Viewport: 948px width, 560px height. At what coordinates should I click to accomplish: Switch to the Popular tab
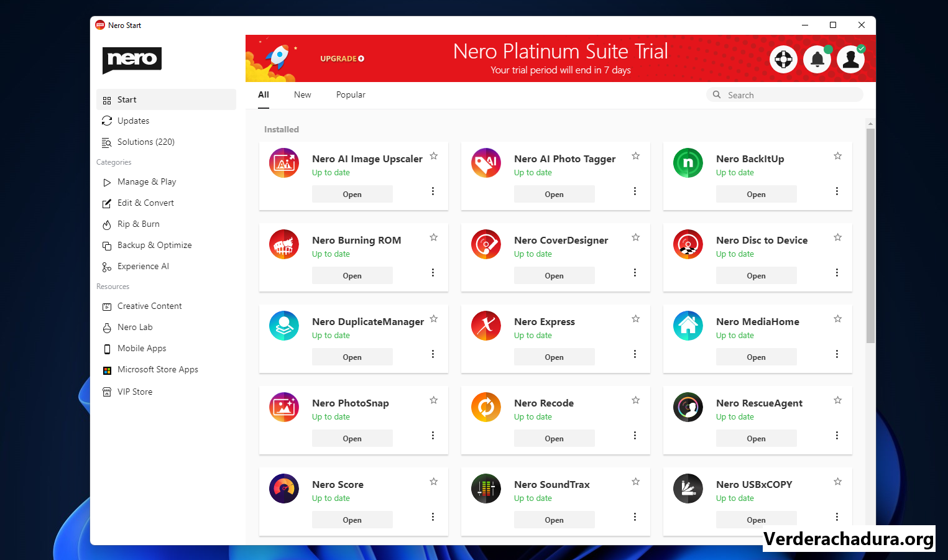coord(351,94)
